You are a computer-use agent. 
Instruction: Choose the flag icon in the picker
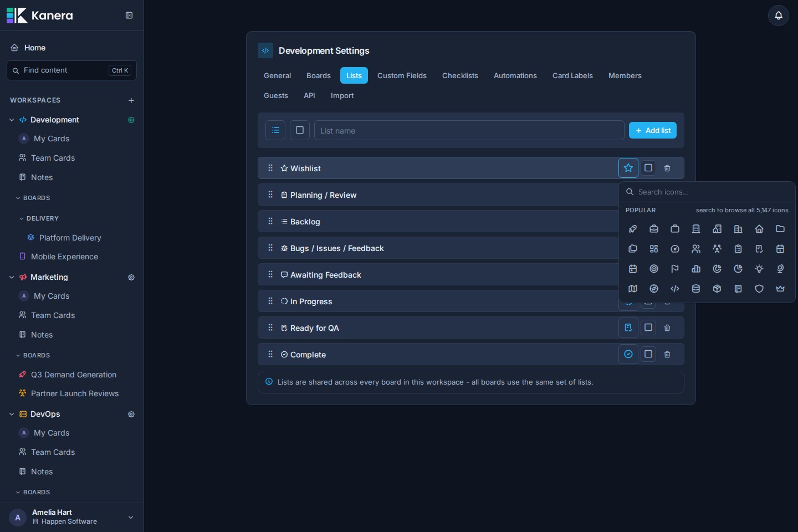click(x=675, y=269)
